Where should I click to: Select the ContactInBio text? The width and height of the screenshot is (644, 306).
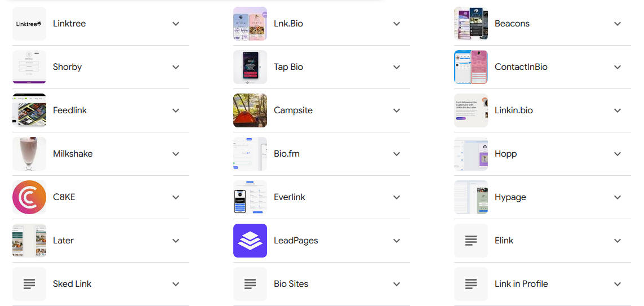(521, 67)
